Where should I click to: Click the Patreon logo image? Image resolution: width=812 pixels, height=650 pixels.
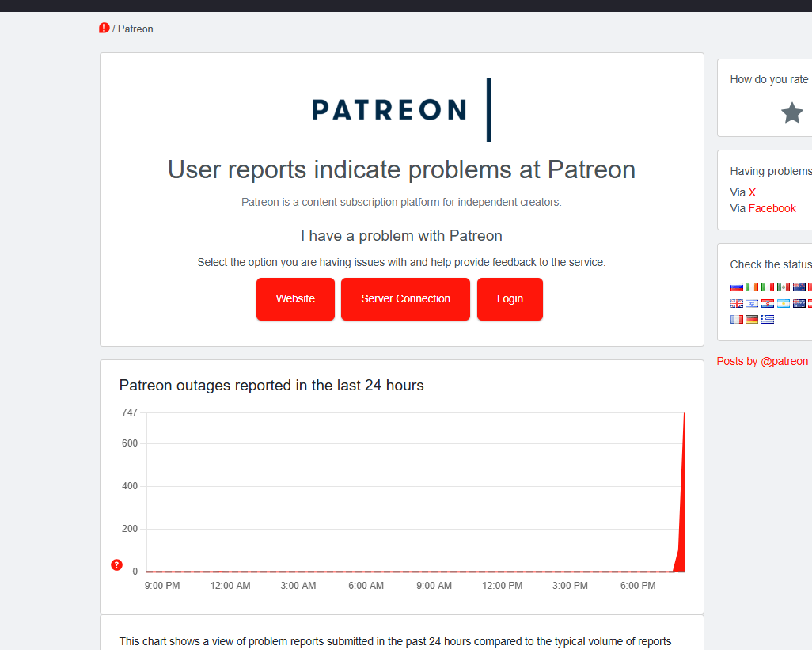[401, 110]
